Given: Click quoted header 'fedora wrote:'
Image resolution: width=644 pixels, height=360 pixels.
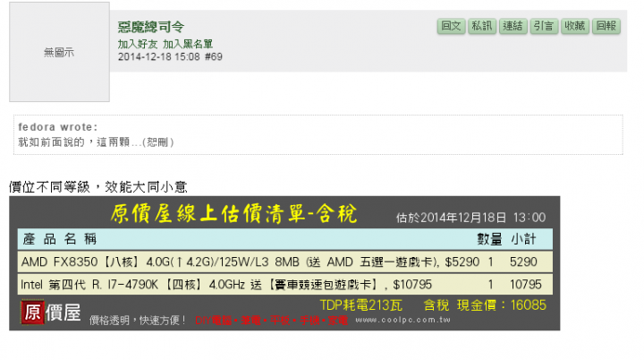Looking at the screenshot, I should click(58, 127).
